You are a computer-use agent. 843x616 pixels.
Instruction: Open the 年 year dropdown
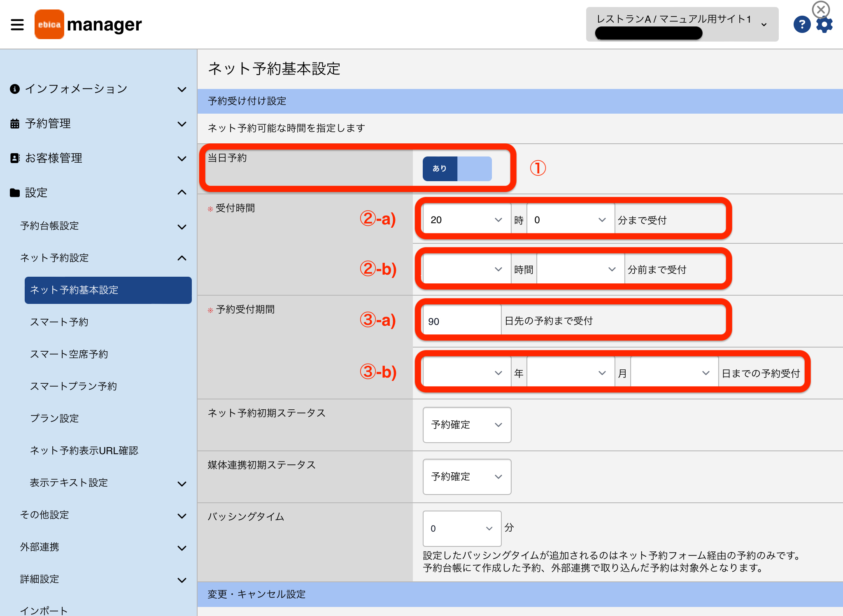tap(467, 373)
